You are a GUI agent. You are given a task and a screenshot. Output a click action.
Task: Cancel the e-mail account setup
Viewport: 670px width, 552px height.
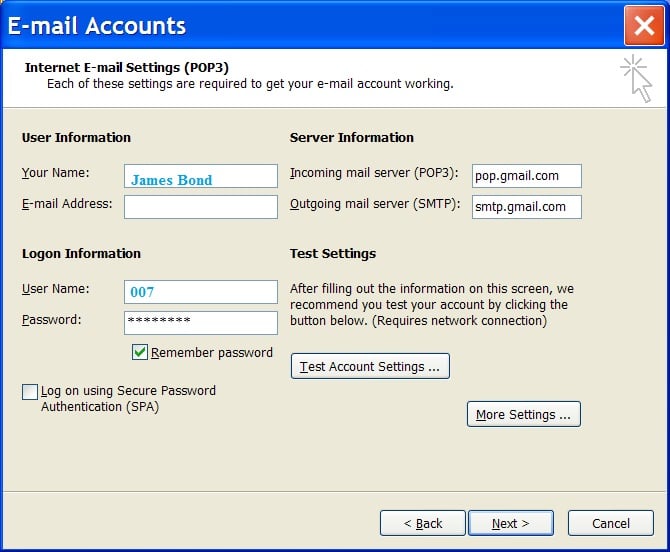coord(611,523)
